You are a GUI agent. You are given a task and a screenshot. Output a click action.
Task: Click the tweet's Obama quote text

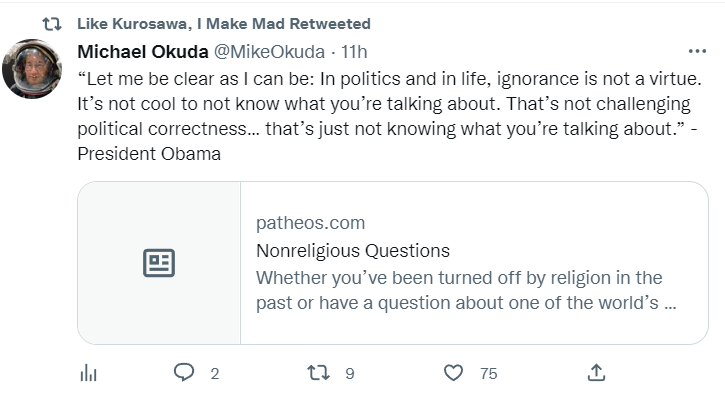(389, 116)
